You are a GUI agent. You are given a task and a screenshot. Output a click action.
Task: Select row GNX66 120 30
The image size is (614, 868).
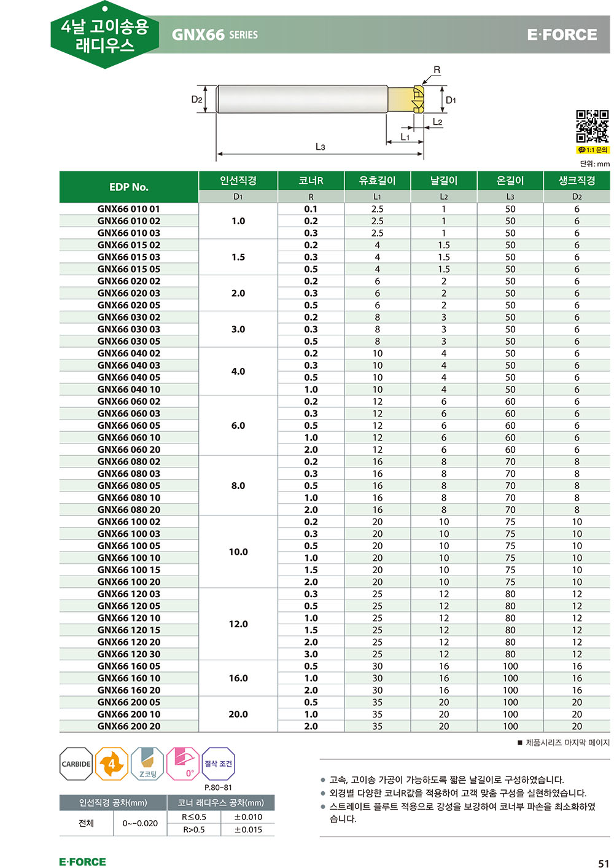click(x=335, y=654)
